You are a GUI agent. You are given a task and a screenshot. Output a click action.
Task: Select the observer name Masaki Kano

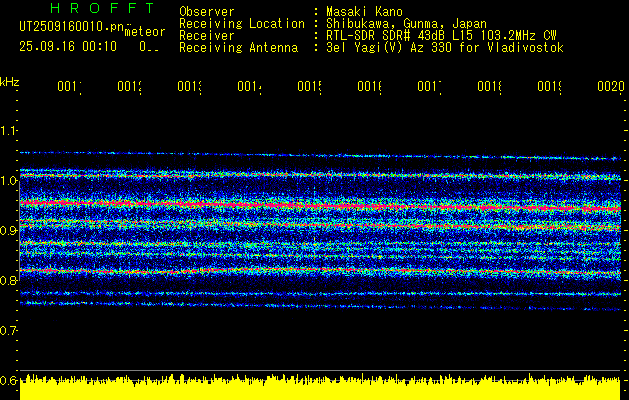(364, 12)
